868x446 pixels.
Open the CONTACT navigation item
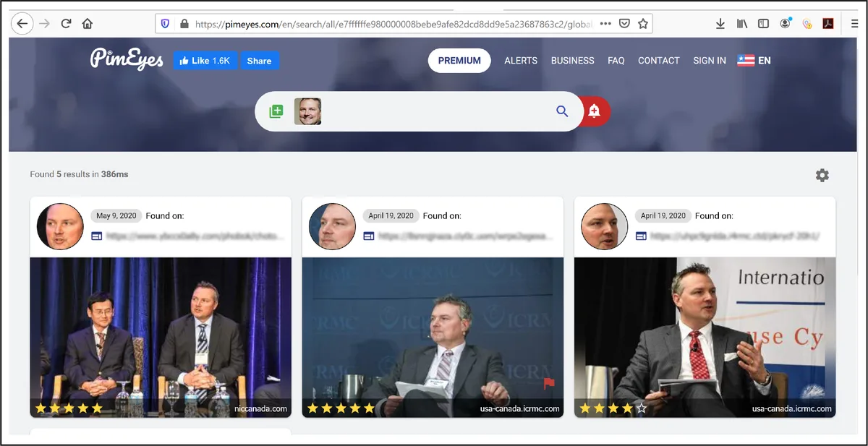click(659, 61)
